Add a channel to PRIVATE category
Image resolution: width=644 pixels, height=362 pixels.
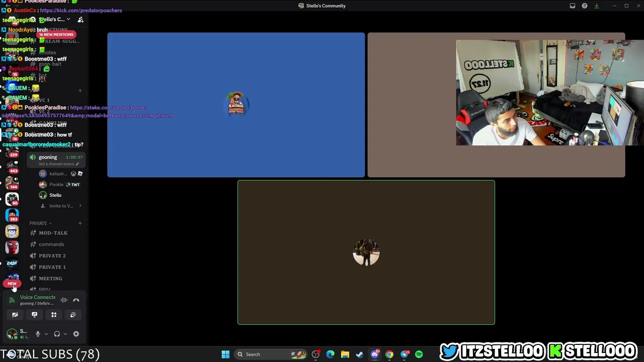coord(80,223)
